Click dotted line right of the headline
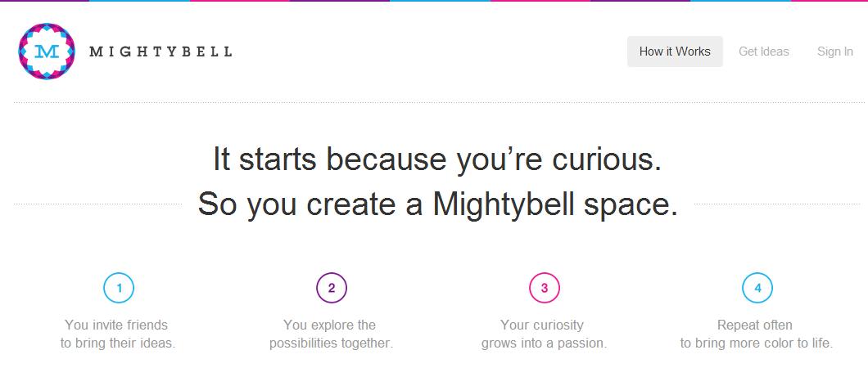 (776, 204)
